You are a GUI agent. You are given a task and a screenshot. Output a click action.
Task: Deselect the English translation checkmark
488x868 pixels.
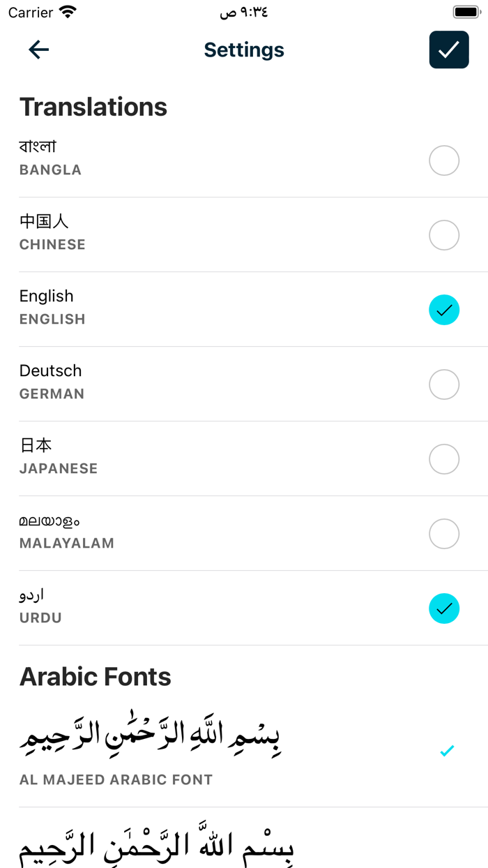coord(444,310)
